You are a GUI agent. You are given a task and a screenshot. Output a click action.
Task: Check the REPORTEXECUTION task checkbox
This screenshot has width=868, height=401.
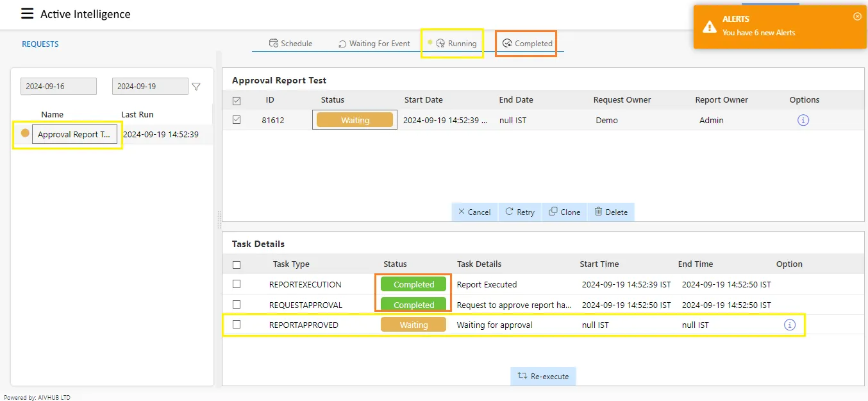(237, 284)
